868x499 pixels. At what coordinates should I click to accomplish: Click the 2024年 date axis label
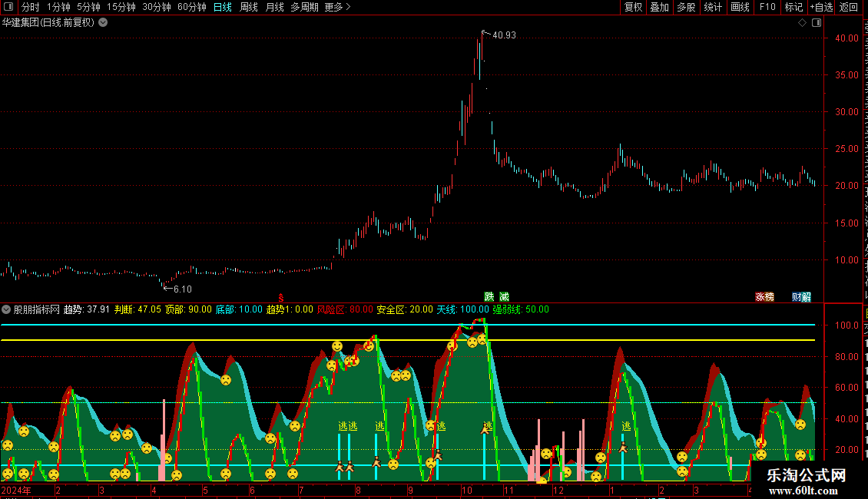coord(16,490)
